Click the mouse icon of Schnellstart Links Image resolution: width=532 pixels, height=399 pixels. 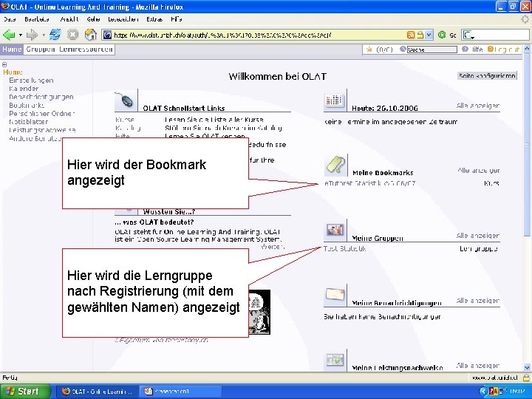pyautogui.click(x=126, y=100)
